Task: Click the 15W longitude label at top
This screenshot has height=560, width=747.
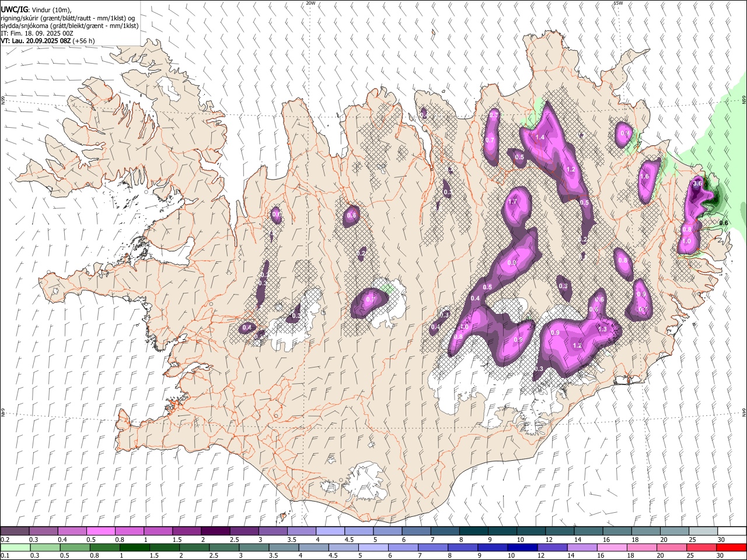Action: point(618,3)
